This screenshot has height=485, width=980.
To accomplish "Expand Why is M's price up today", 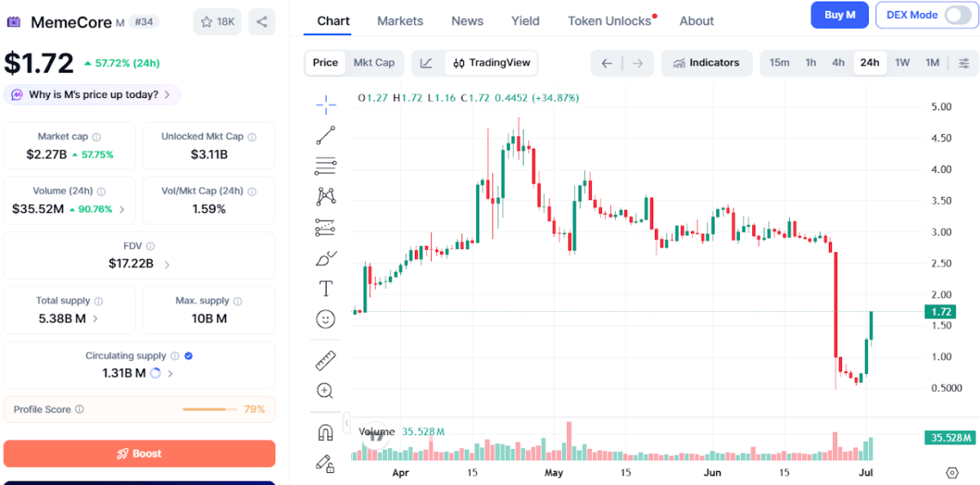I will coord(92,95).
